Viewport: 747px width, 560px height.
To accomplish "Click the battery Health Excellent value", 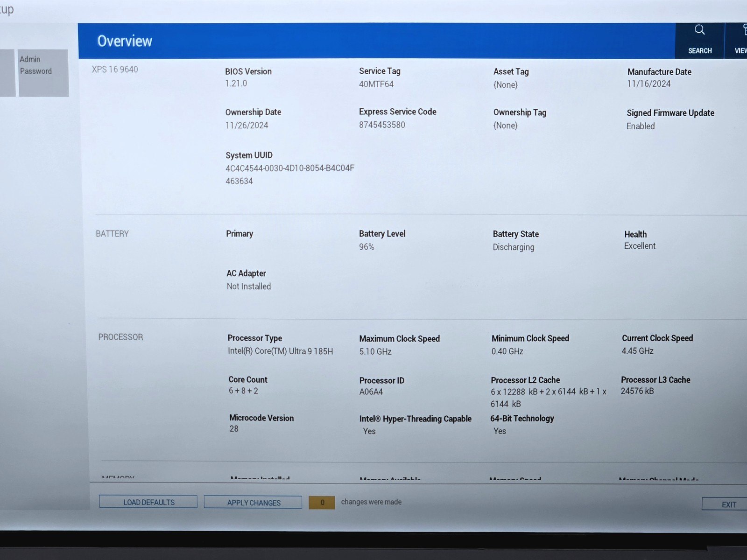I will point(640,246).
